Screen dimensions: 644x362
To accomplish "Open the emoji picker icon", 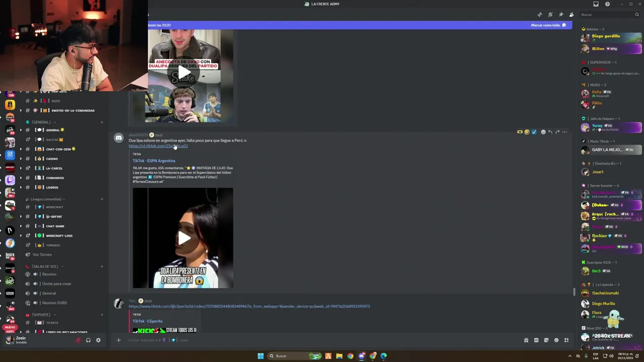I will click(x=556, y=340).
